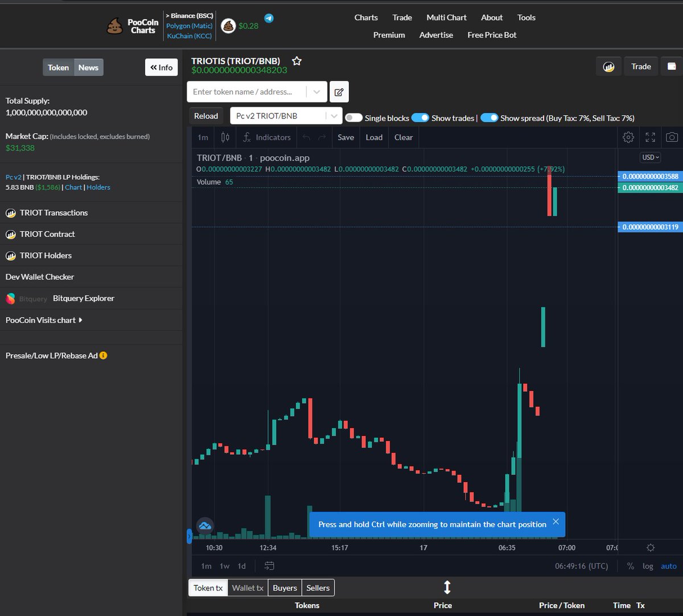This screenshot has width=683, height=616.
Task: Switch to the News tab
Action: pos(88,67)
